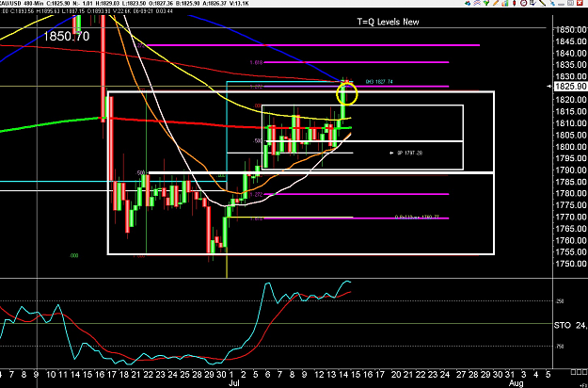Click the T=Q Levels New label
The width and height of the screenshot is (588, 388).
pyautogui.click(x=389, y=22)
